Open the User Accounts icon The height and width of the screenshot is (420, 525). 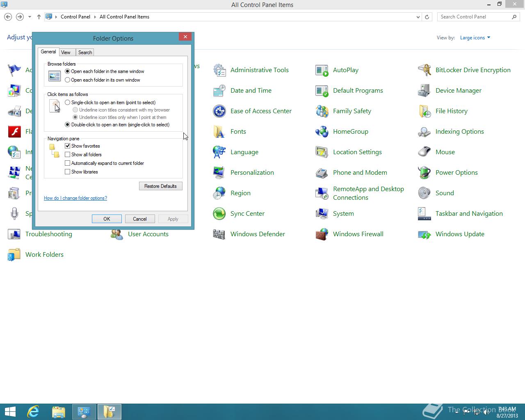[117, 234]
